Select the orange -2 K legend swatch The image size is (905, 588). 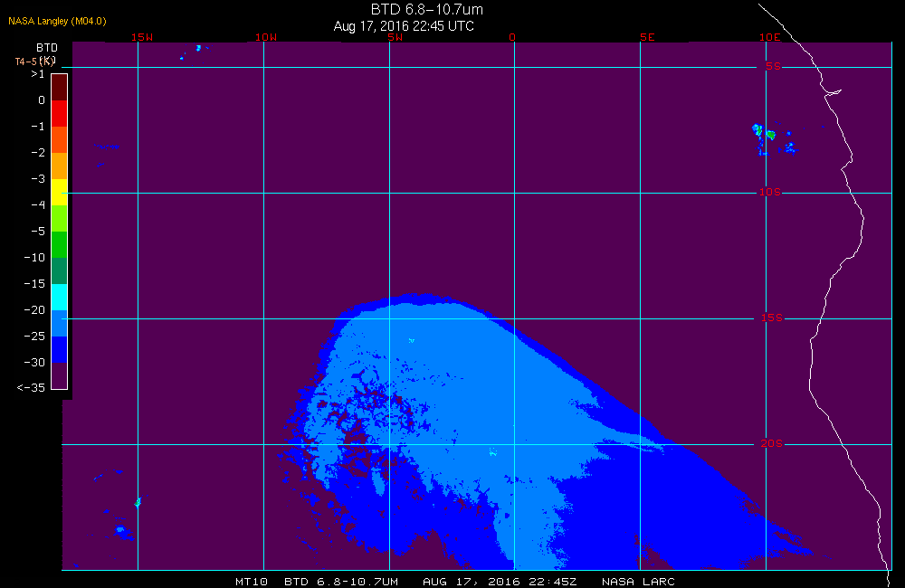(x=60, y=166)
